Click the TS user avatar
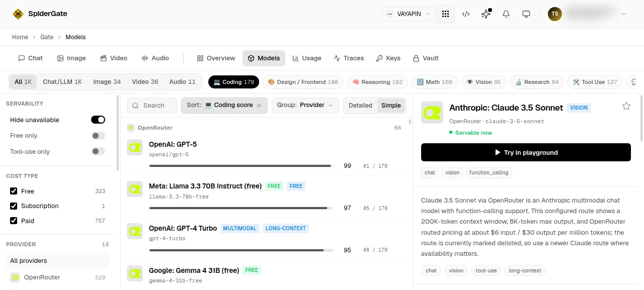This screenshot has height=290, width=644. [554, 14]
